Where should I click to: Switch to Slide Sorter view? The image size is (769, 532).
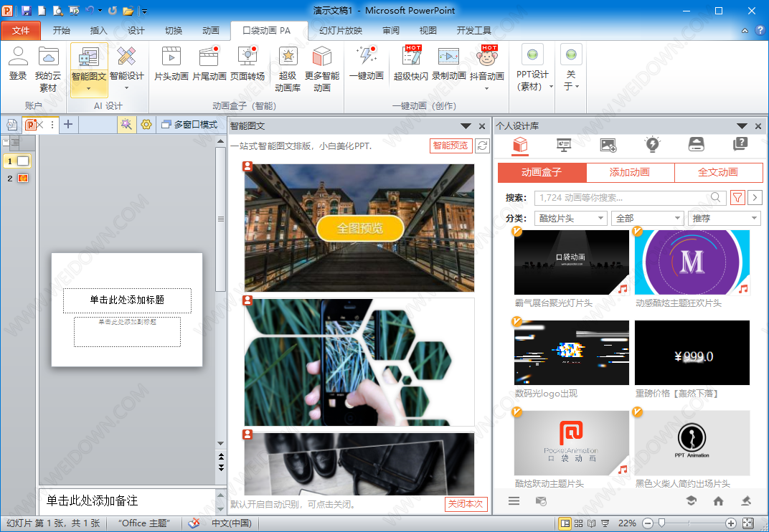pyautogui.click(x=579, y=523)
